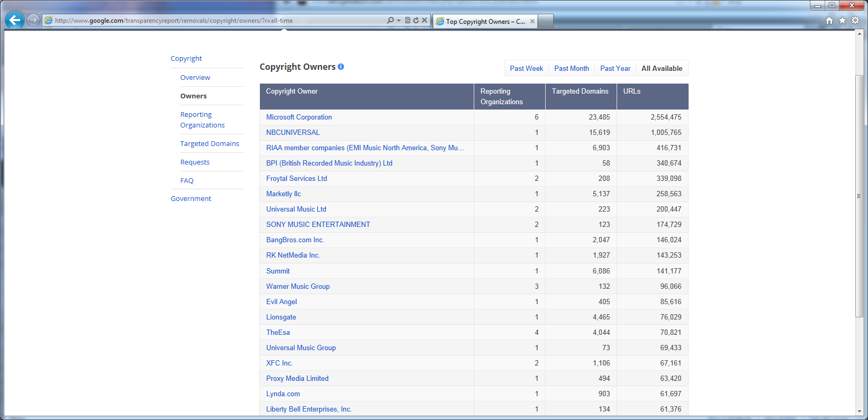The height and width of the screenshot is (420, 868).
Task: Open the Liberty Bell Enterprises, Inc. link
Action: coord(309,409)
